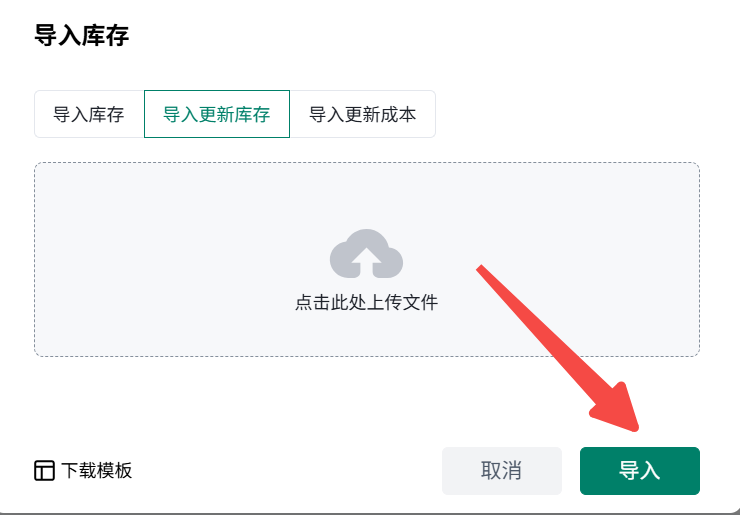
Task: Open the 导入更新成本 tab
Action: pos(362,114)
